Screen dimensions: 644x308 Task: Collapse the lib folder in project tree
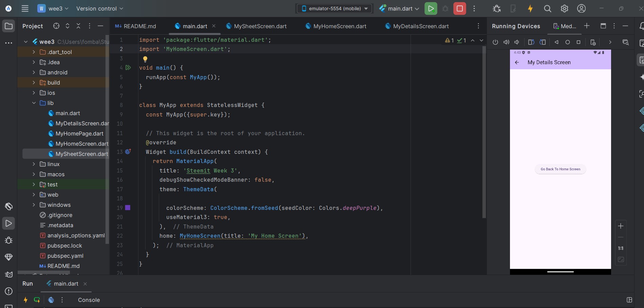34,103
